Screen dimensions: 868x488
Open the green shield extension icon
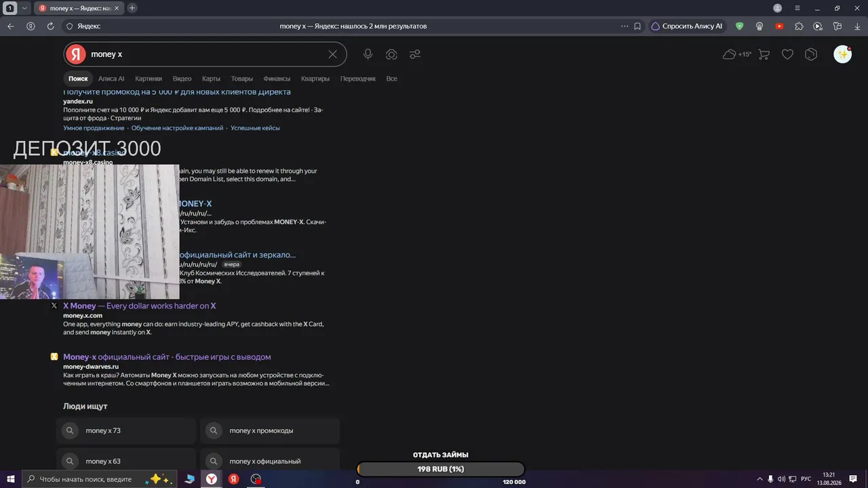tap(740, 26)
